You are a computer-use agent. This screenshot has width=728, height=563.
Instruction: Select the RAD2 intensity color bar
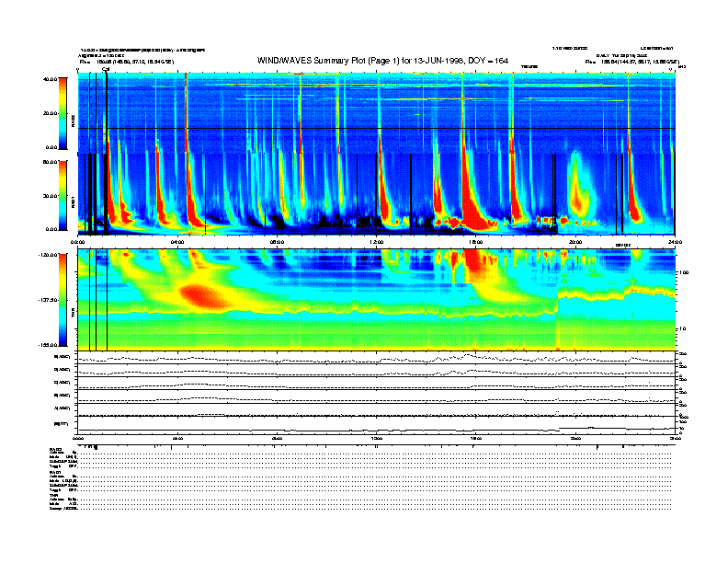coord(63,113)
